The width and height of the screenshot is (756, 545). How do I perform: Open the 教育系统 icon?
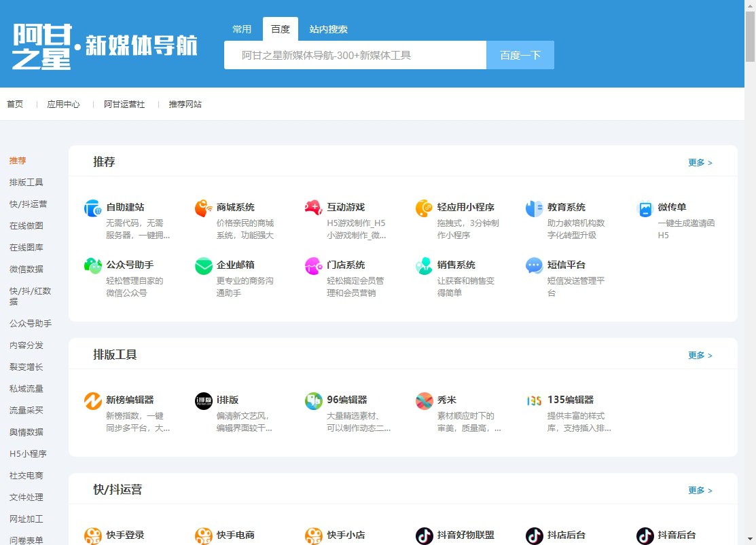point(534,208)
